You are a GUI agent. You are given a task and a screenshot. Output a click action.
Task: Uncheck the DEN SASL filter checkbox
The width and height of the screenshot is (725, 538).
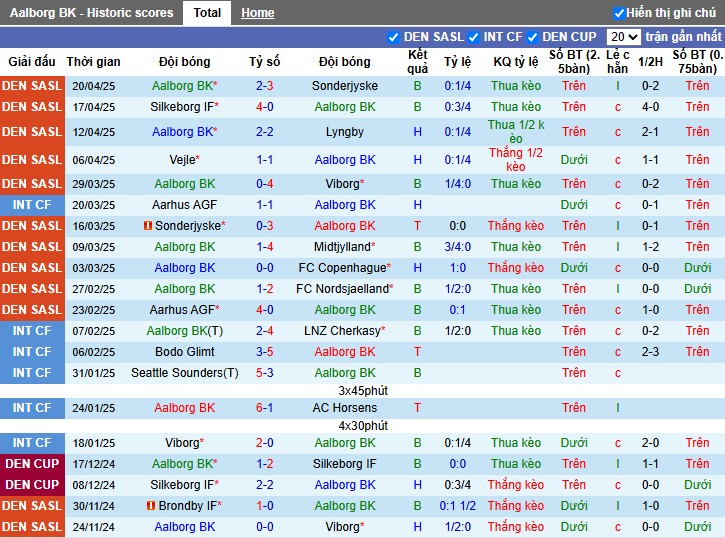393,37
